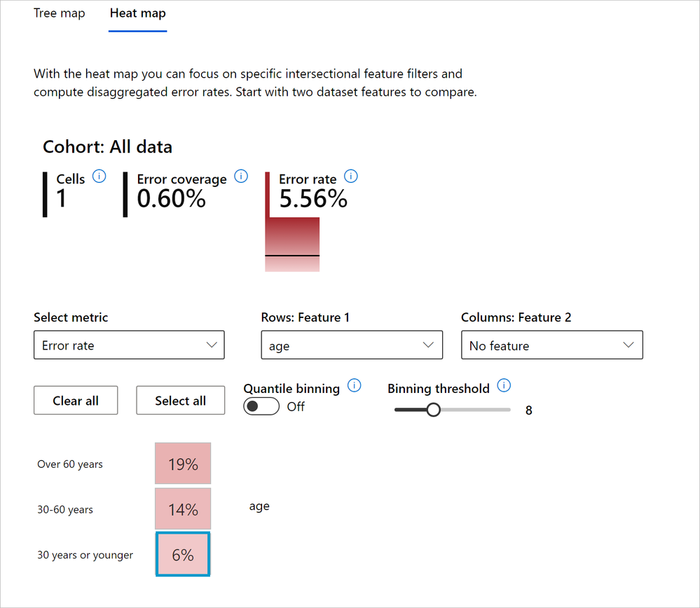
Task: Click the info icon next to Cells
Action: pos(99,177)
